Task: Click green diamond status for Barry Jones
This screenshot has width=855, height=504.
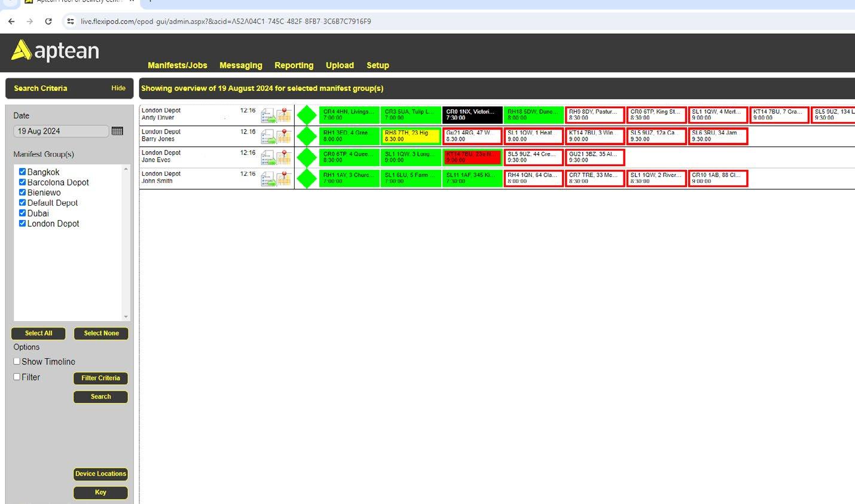Action: coord(307,136)
